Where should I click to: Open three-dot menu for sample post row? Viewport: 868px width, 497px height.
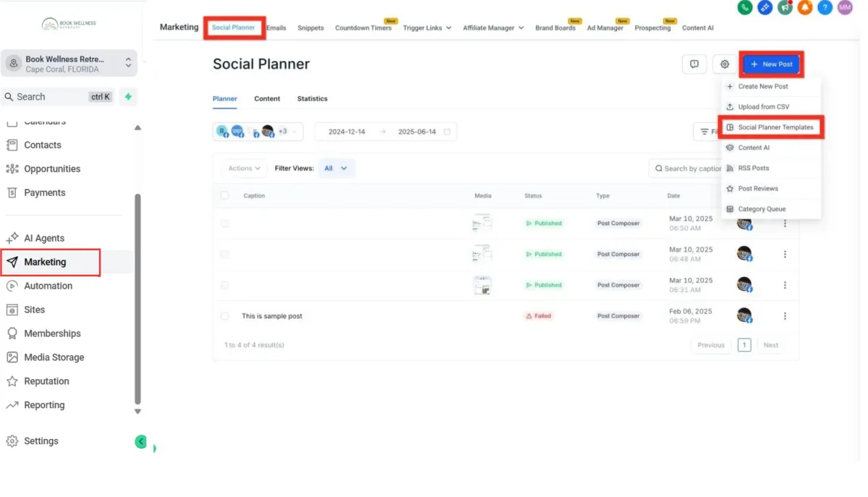(x=785, y=316)
